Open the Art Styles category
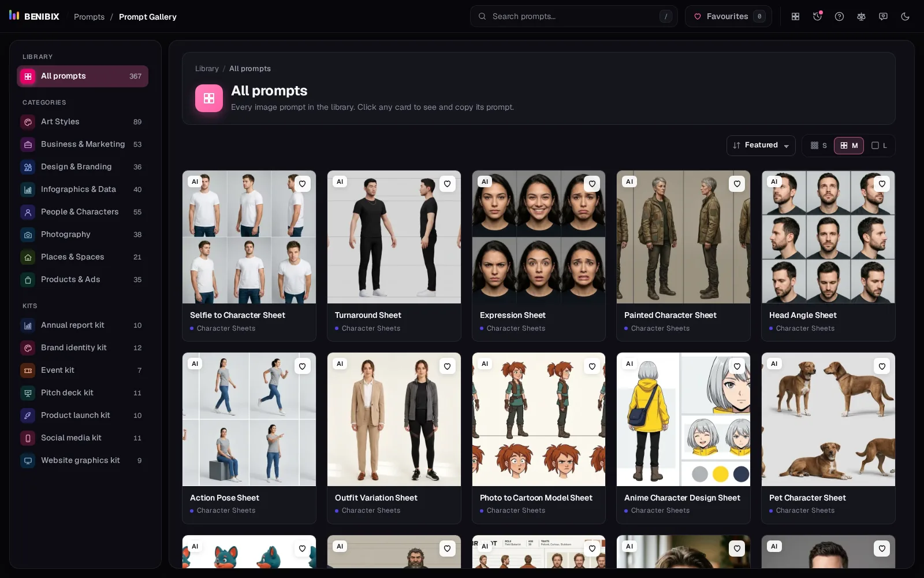The height and width of the screenshot is (578, 924). tap(83, 122)
